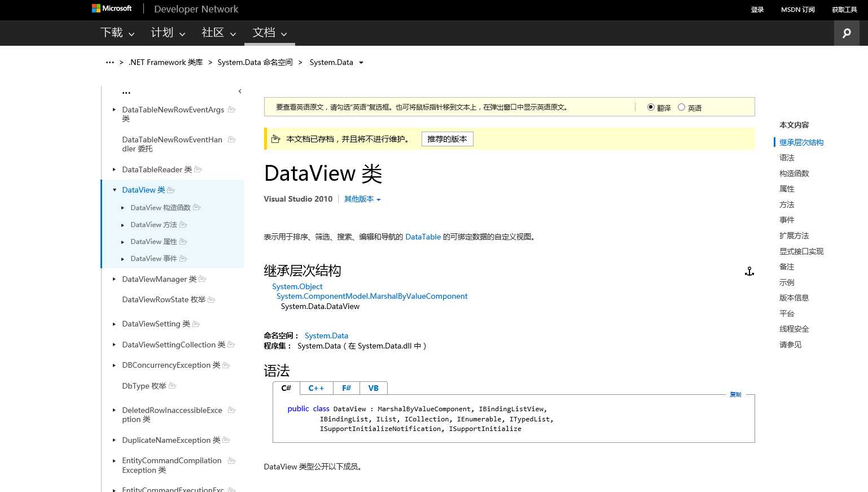Open the 下载 dropdown menu
The width and height of the screenshot is (868, 492).
point(117,33)
